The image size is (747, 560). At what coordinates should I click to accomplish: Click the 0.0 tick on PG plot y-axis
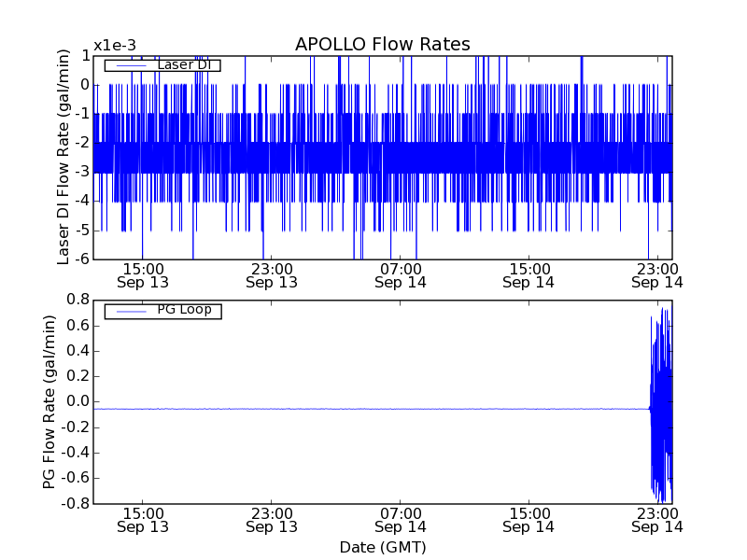pos(78,401)
